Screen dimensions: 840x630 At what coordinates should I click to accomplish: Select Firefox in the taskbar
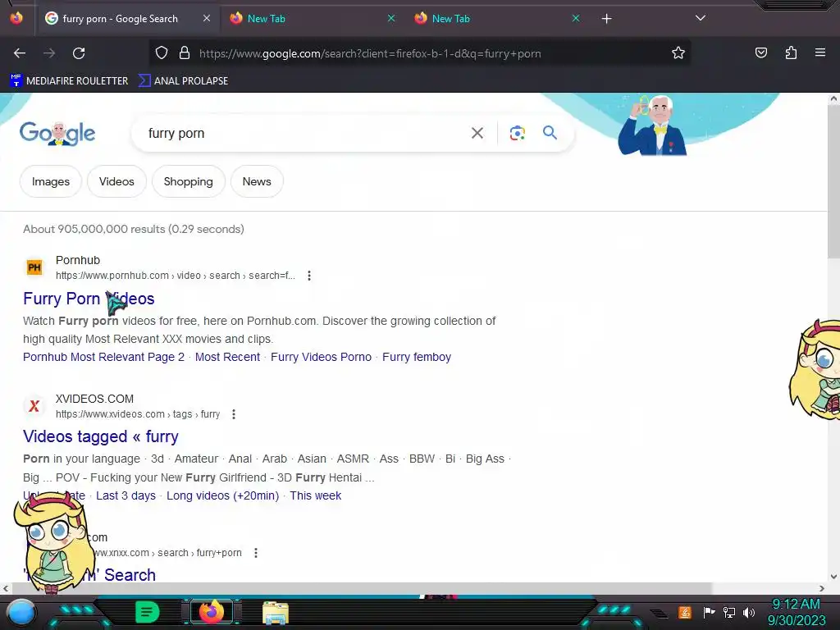point(212,612)
